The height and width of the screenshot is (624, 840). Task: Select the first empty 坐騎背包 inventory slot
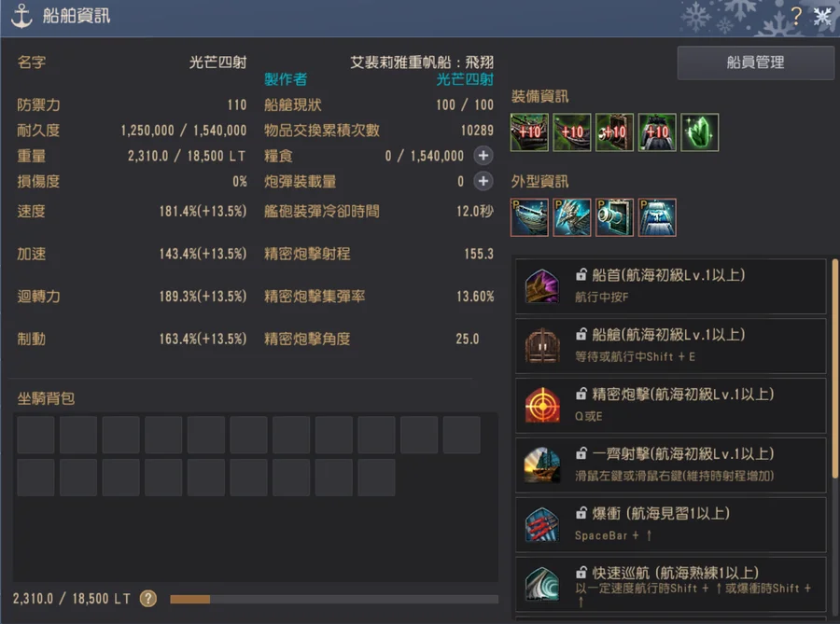click(x=35, y=435)
